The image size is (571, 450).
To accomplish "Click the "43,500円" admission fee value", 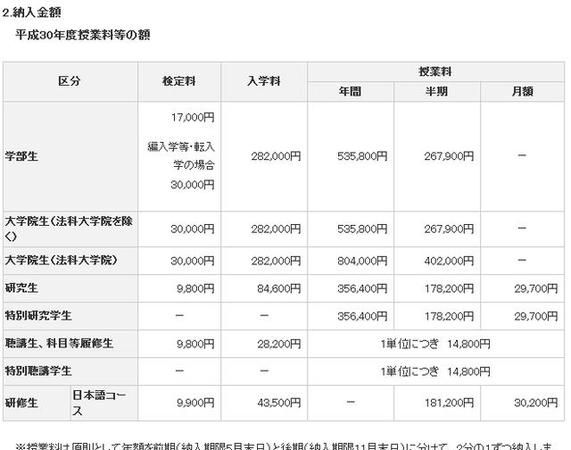I will [x=279, y=403].
